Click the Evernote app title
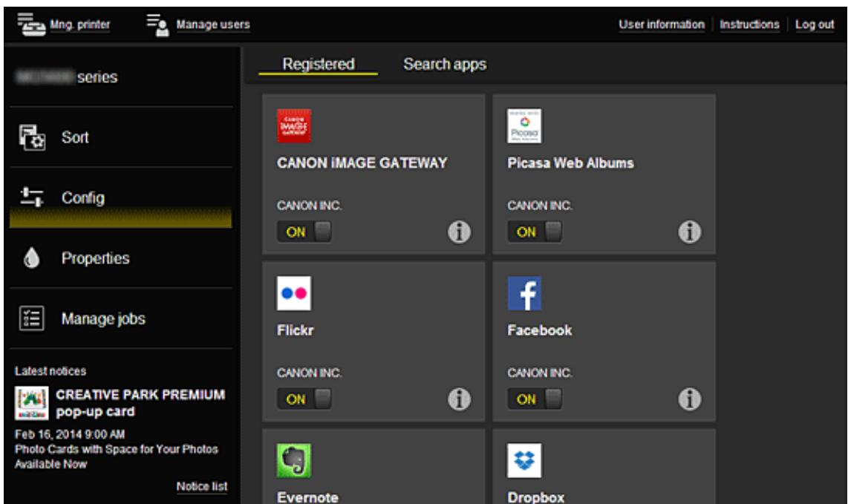The height and width of the screenshot is (504, 848). (x=307, y=497)
